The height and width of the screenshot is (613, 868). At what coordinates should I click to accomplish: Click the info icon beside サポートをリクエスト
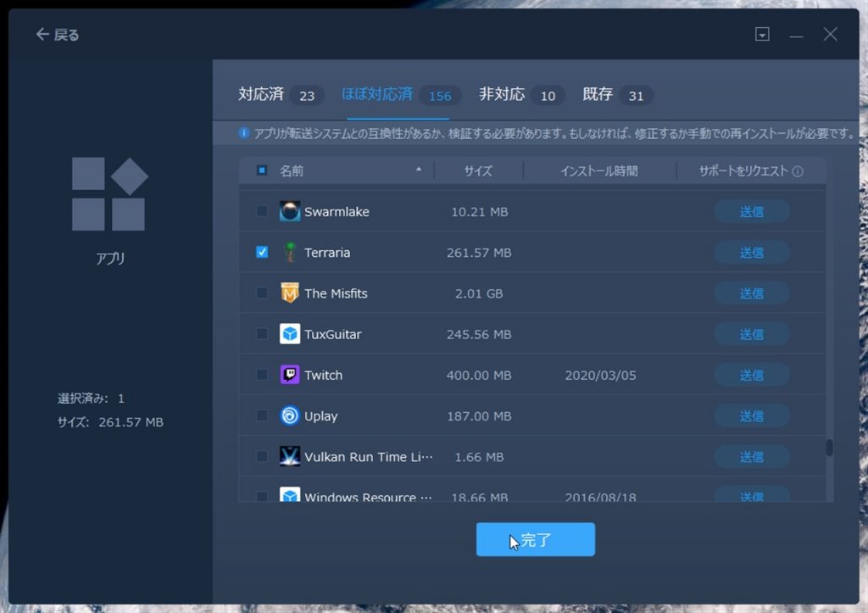[x=797, y=171]
